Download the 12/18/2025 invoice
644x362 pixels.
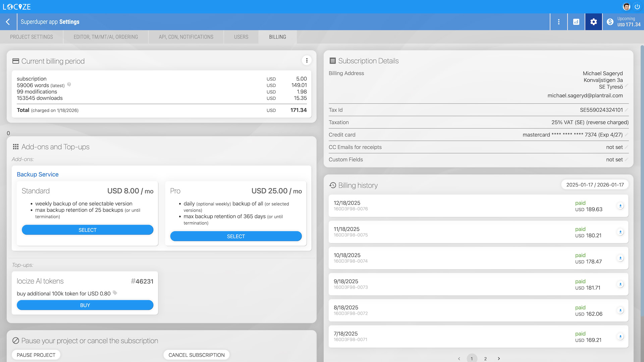(x=620, y=206)
